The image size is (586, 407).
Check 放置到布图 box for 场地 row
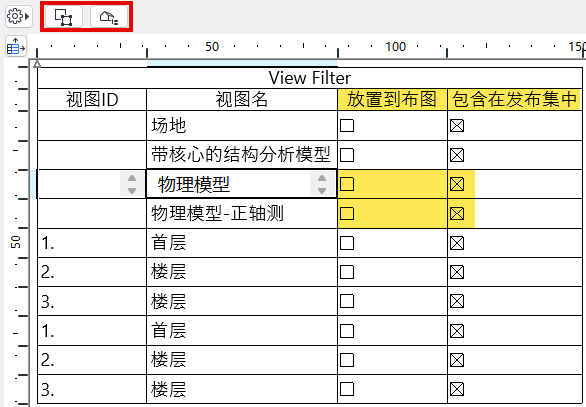pos(347,126)
